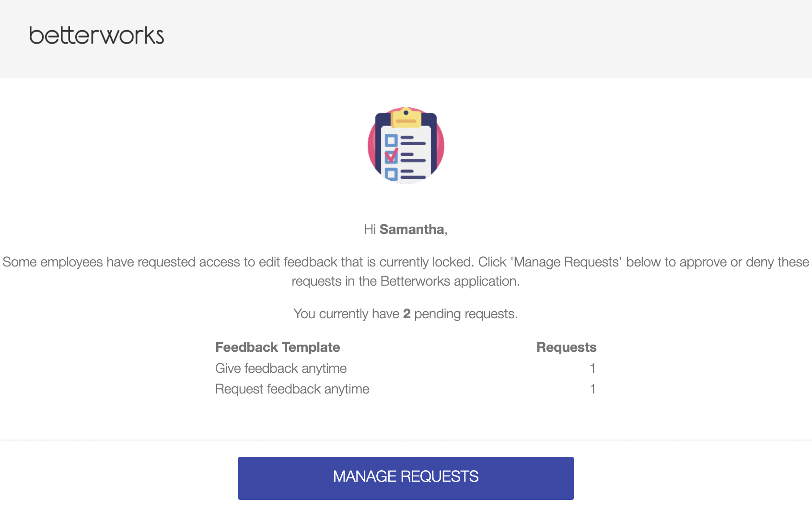Screen dimensions: 812x532
Task: Click the paragraph about locked feedback access
Action: pyautogui.click(x=406, y=271)
